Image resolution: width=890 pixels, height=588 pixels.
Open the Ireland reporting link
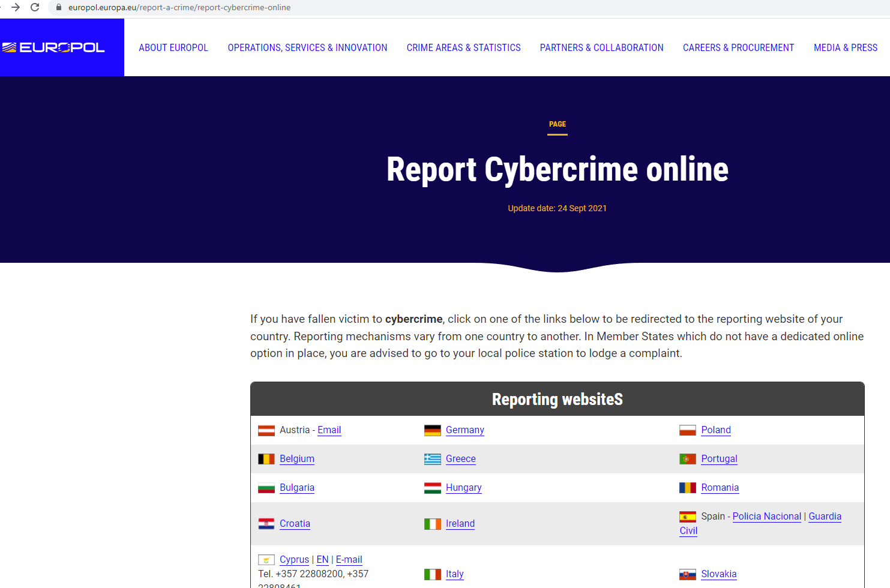pyautogui.click(x=460, y=524)
